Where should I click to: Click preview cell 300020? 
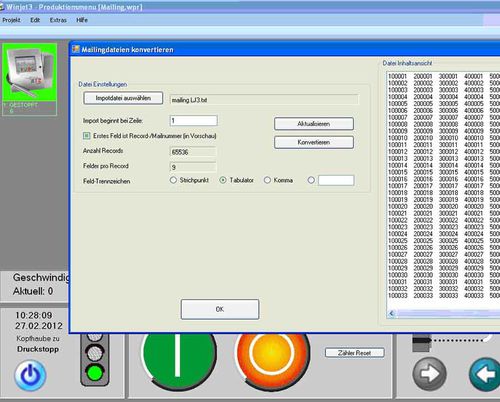pos(448,207)
